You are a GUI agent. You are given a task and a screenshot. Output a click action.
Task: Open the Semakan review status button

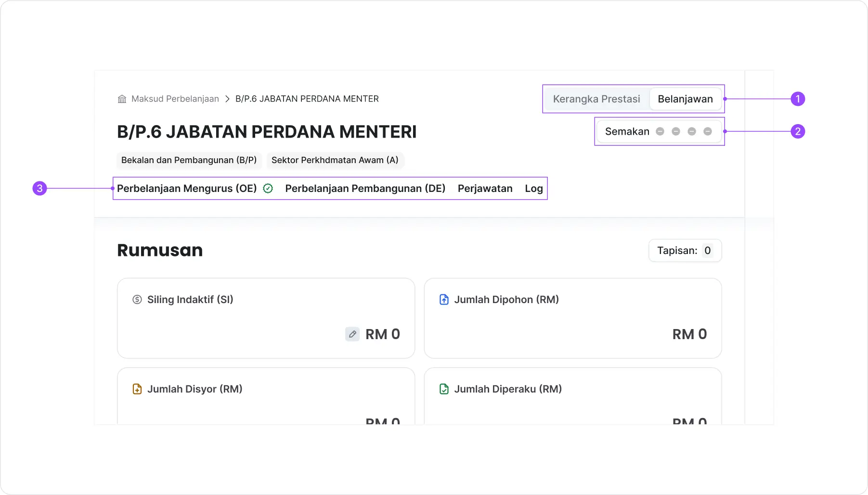click(627, 132)
